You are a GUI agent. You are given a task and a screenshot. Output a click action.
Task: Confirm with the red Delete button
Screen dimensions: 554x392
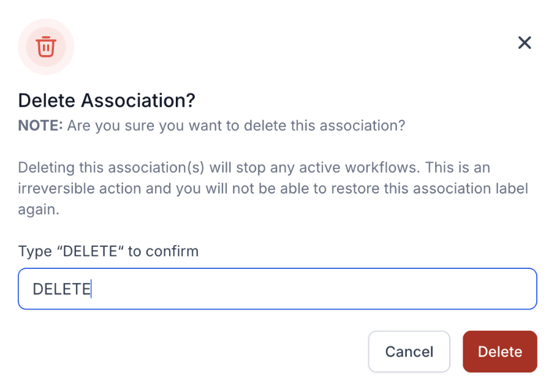click(499, 352)
